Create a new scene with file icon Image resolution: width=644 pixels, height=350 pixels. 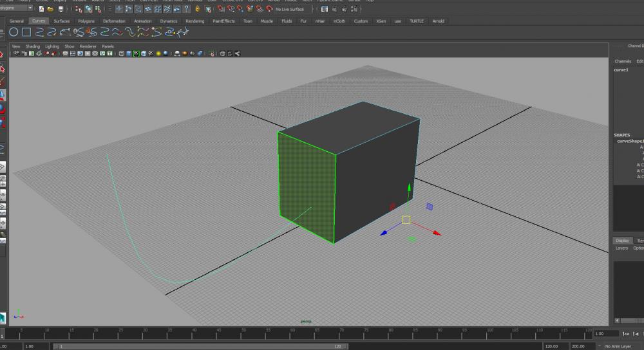coord(41,8)
